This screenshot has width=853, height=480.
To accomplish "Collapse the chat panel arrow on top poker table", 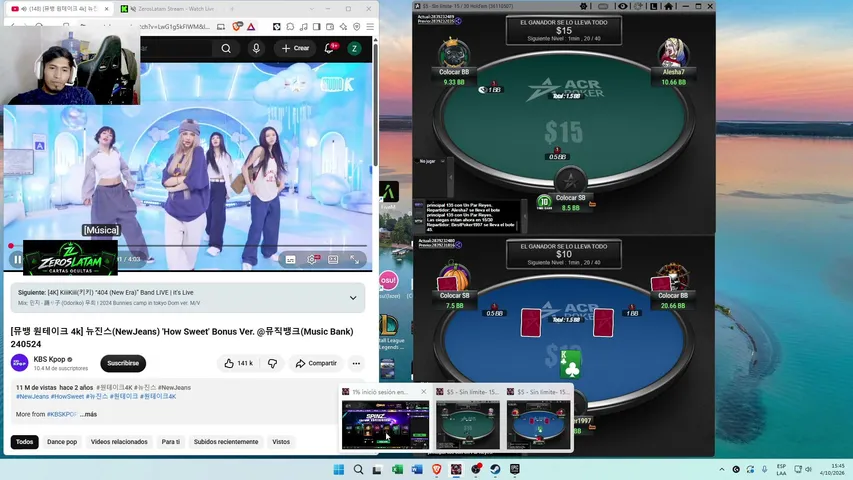I will [525, 216].
